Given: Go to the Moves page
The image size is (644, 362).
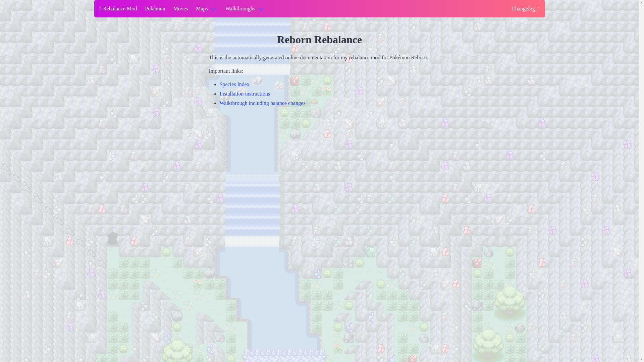Looking at the screenshot, I should (x=180, y=9).
